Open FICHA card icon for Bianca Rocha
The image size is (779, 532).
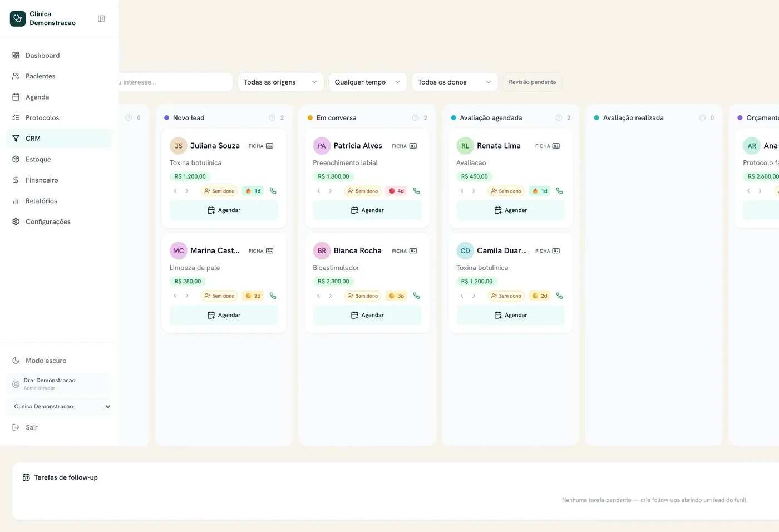point(405,251)
